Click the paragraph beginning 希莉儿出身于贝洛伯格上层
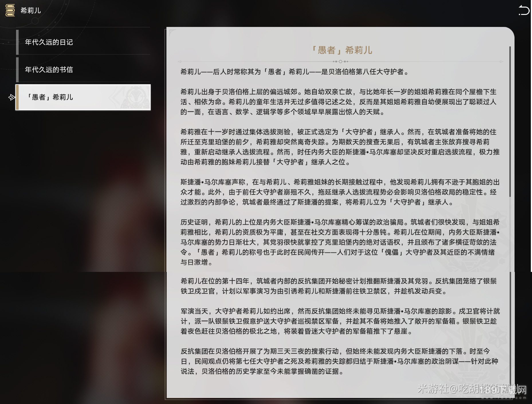Screen dimensions: 532x404 338,102
